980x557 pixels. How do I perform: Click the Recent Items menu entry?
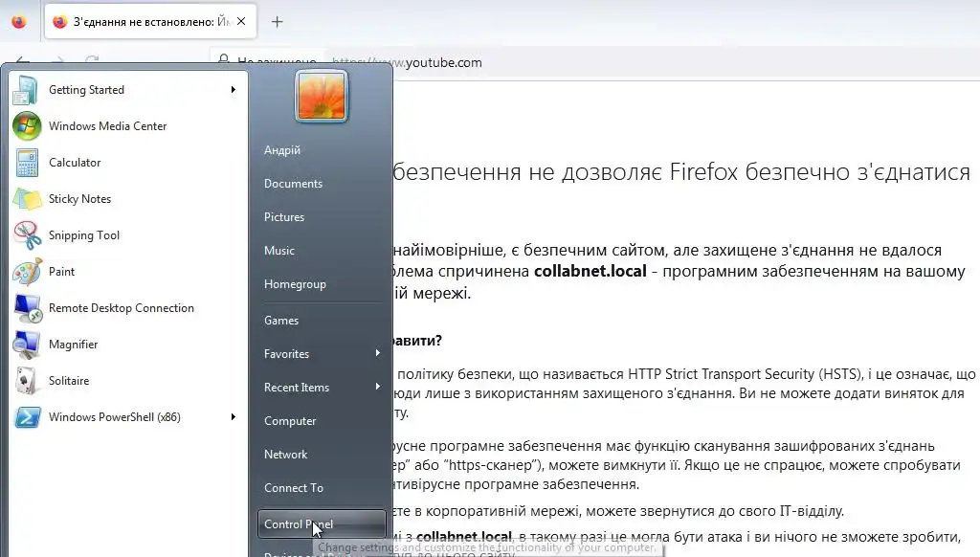(x=322, y=388)
